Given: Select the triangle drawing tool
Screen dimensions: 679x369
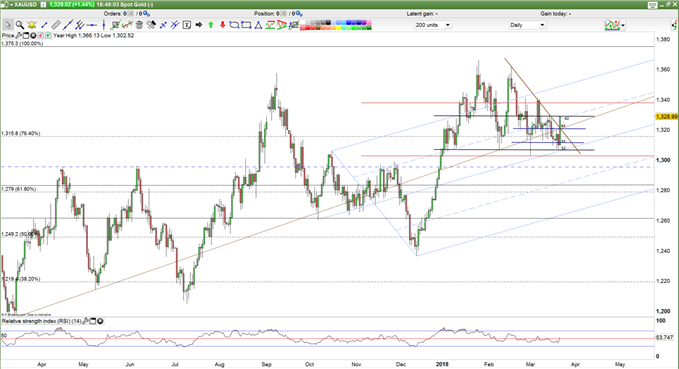Looking at the screenshot, I should (x=258, y=25).
